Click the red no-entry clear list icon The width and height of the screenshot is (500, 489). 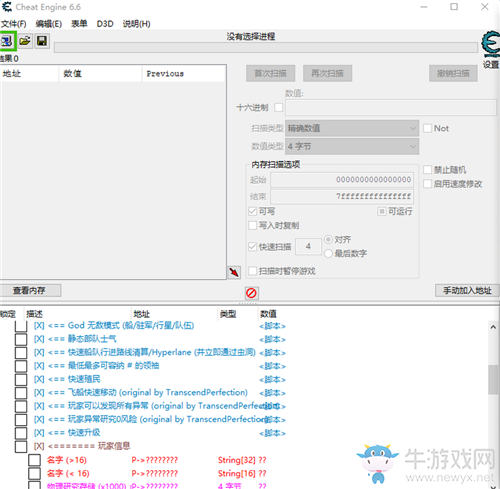coord(251,293)
